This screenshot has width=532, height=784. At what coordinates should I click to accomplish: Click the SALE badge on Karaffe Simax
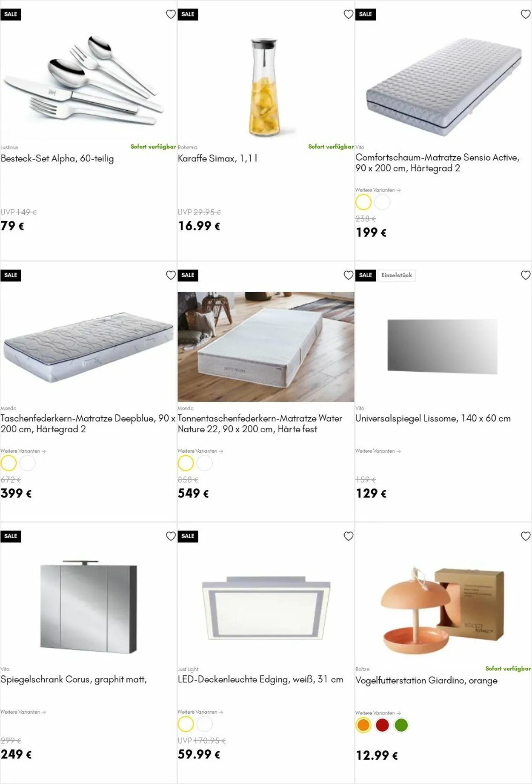[x=188, y=14]
